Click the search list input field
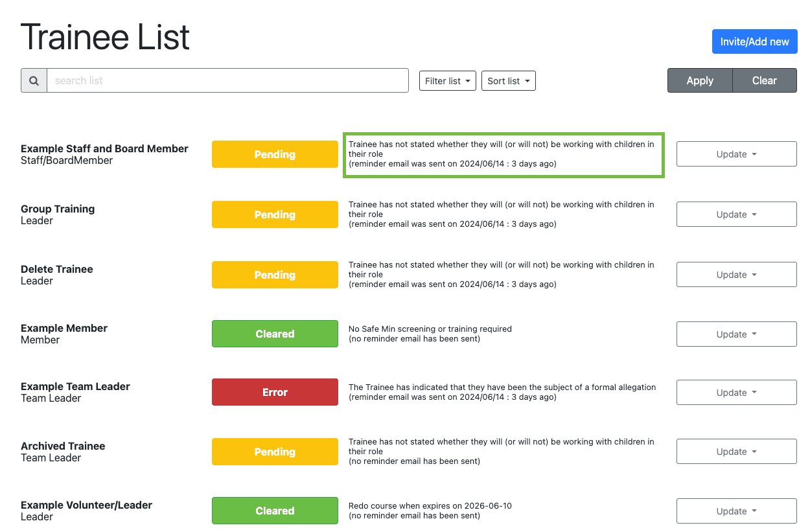 (x=227, y=80)
